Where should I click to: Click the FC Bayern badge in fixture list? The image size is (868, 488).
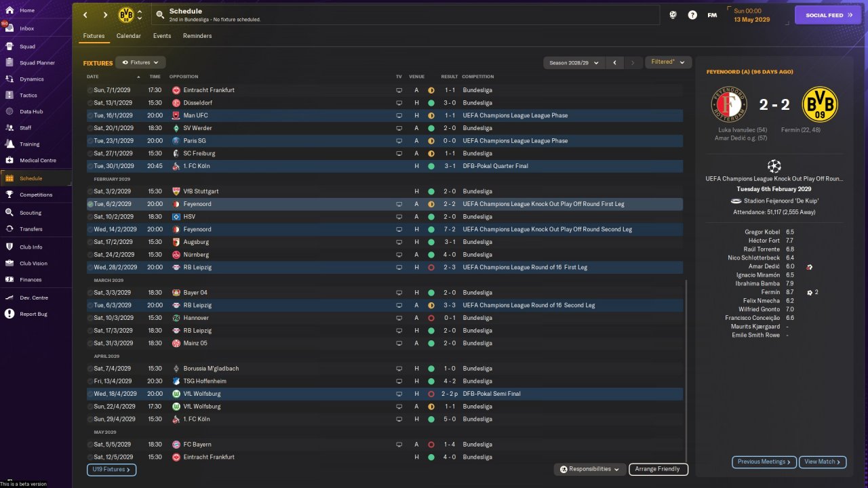pos(176,445)
